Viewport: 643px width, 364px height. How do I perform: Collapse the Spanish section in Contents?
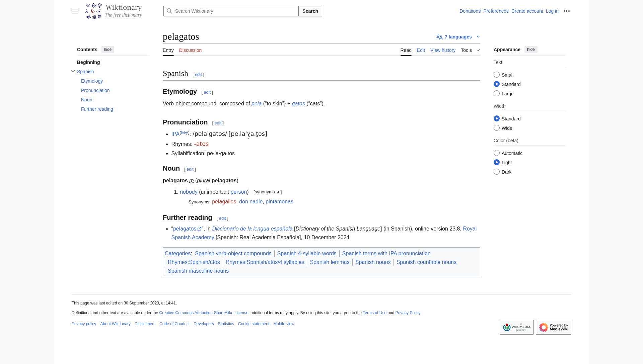click(73, 71)
